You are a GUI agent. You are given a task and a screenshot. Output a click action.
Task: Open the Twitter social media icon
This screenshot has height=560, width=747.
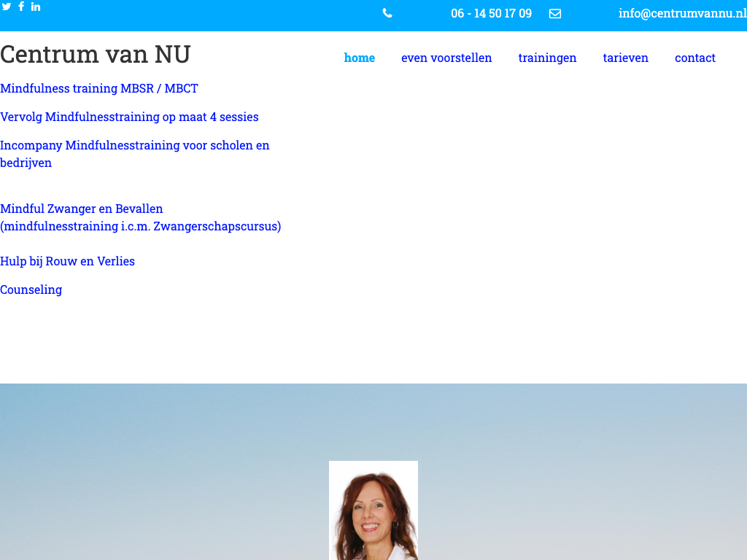point(7,7)
